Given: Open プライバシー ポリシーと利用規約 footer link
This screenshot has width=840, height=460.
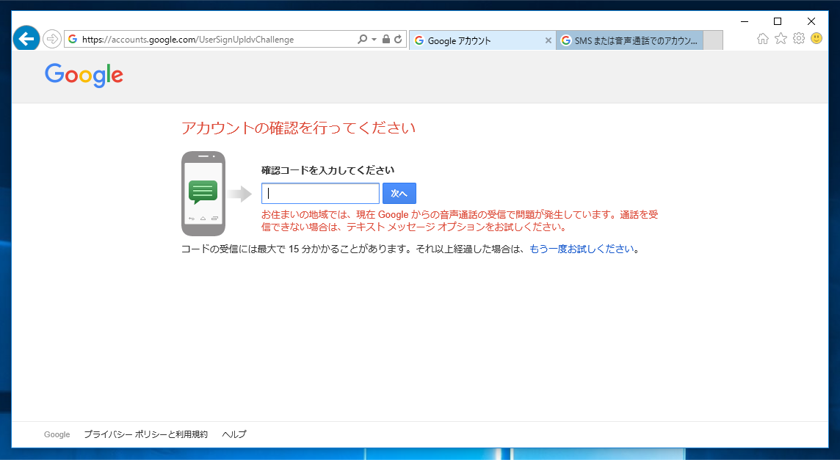Looking at the screenshot, I should point(146,434).
